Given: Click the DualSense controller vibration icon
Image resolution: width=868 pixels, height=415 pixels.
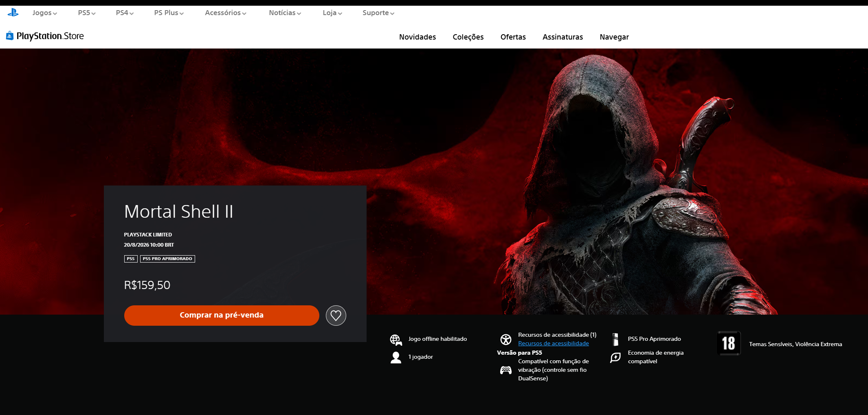Looking at the screenshot, I should [x=505, y=370].
